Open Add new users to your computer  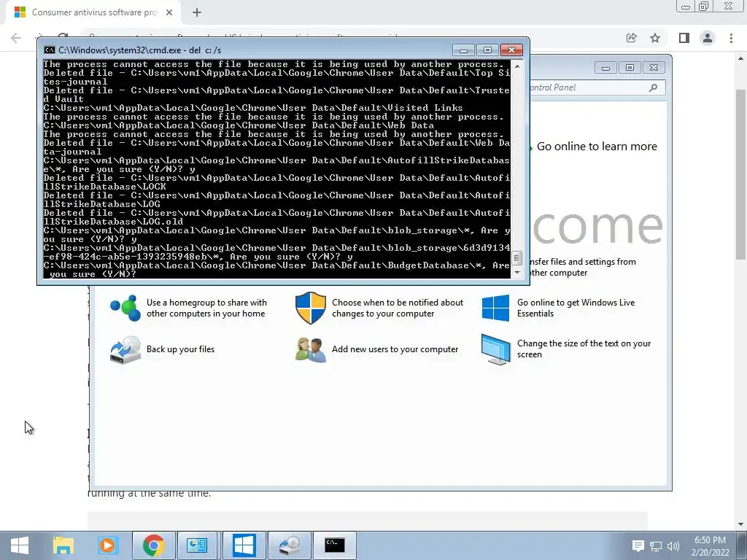coord(395,349)
